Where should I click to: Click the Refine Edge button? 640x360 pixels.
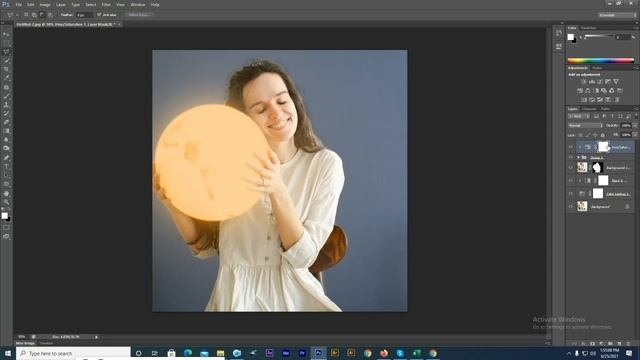point(139,15)
